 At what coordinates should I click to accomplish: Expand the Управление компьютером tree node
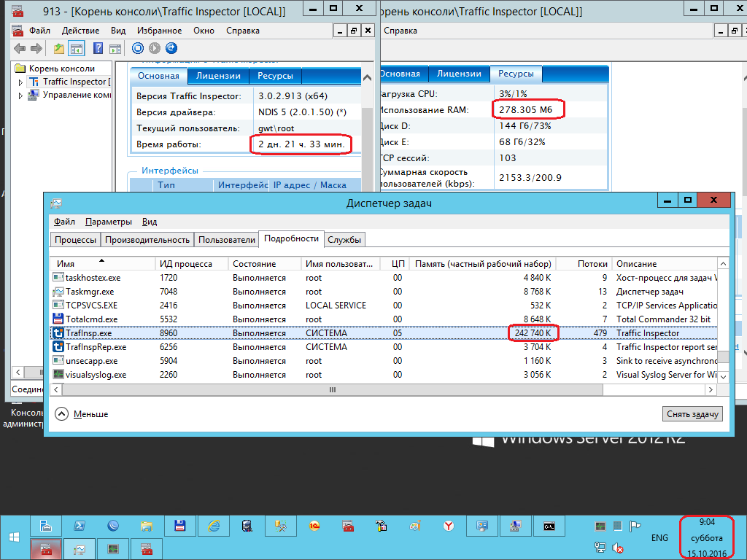[20, 96]
